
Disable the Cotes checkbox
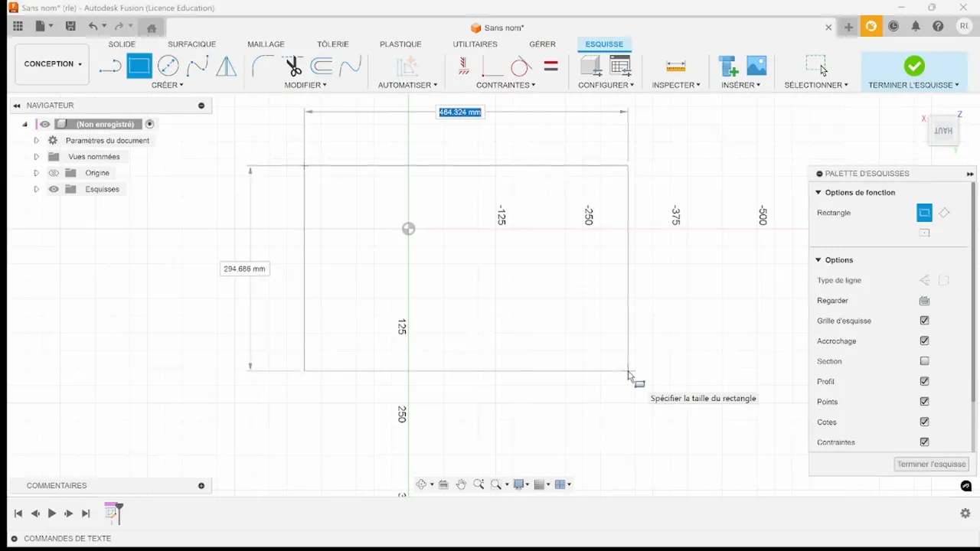(x=924, y=422)
